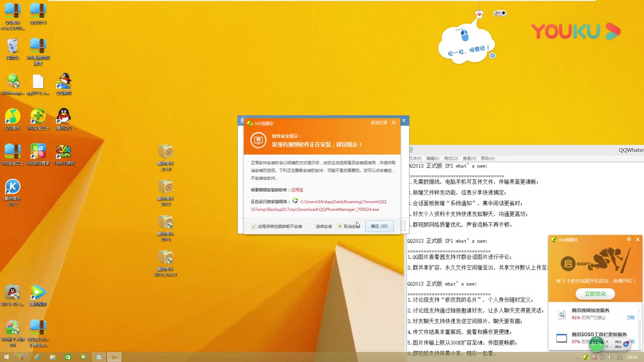Screen dimensions: 644x362
Task: Open the Notepad 查看(V) menu
Action: (469, 158)
